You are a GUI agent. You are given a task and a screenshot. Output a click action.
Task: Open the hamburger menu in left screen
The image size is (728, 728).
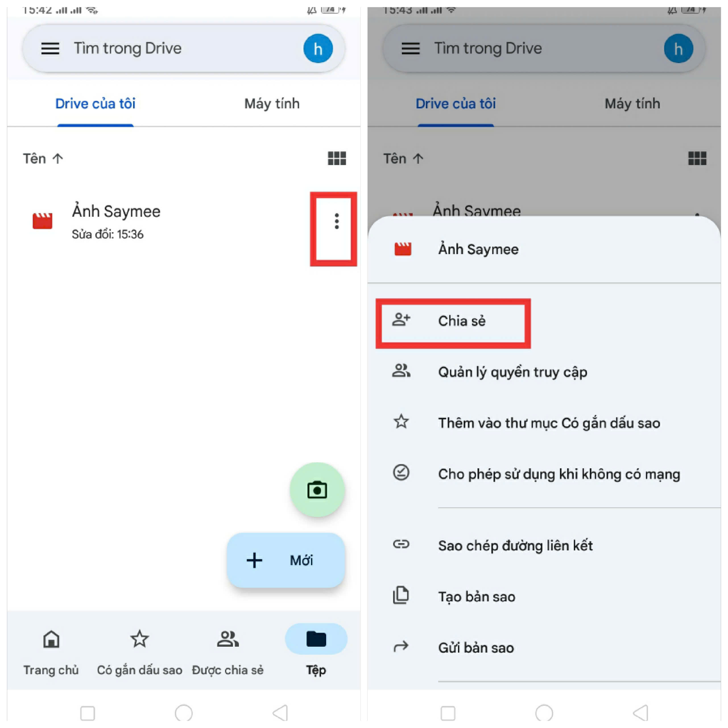tap(50, 49)
